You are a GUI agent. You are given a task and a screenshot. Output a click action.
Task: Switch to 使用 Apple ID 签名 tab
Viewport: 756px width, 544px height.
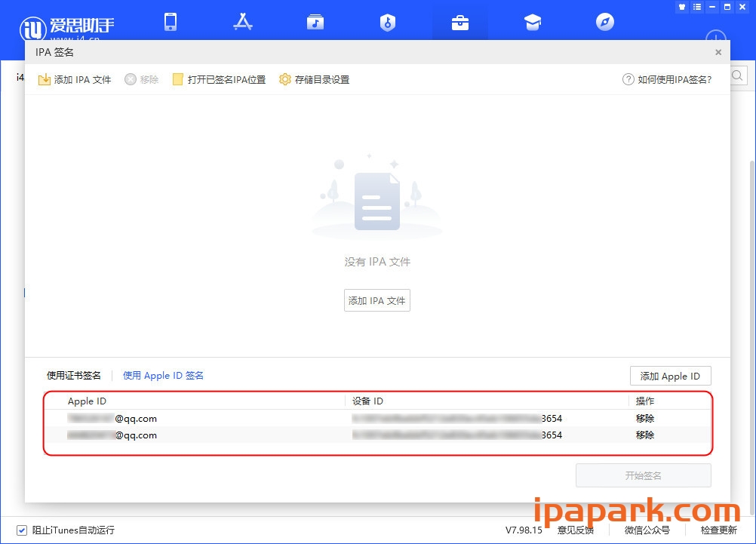[163, 375]
